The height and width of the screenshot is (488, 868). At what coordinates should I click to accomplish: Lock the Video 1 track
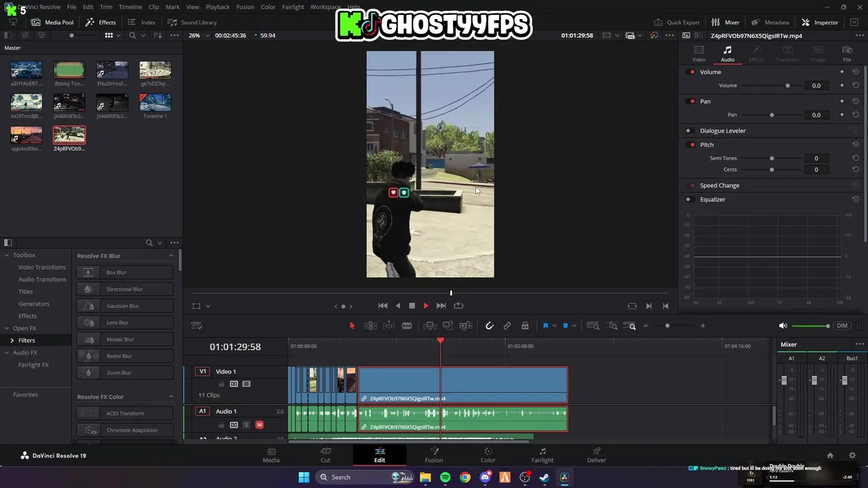(221, 384)
